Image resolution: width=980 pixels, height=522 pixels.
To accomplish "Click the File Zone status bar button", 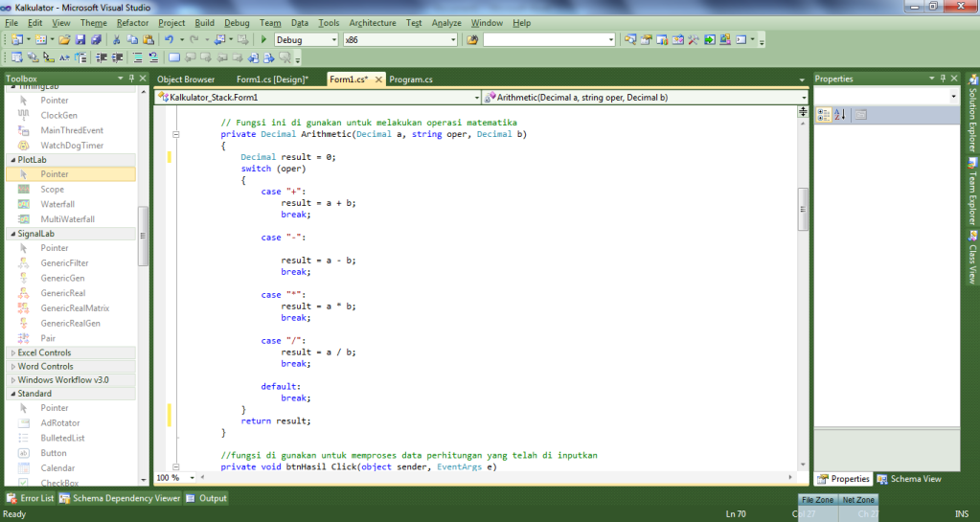I will point(817,500).
